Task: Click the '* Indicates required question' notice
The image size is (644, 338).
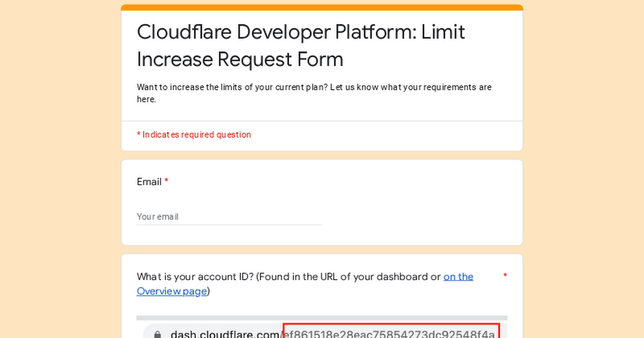Action: point(194,135)
